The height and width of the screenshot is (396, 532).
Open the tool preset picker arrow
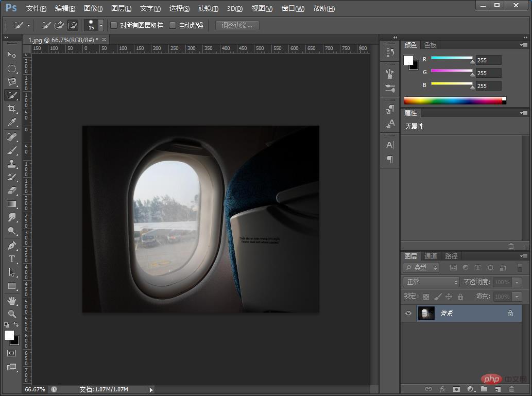pos(28,25)
